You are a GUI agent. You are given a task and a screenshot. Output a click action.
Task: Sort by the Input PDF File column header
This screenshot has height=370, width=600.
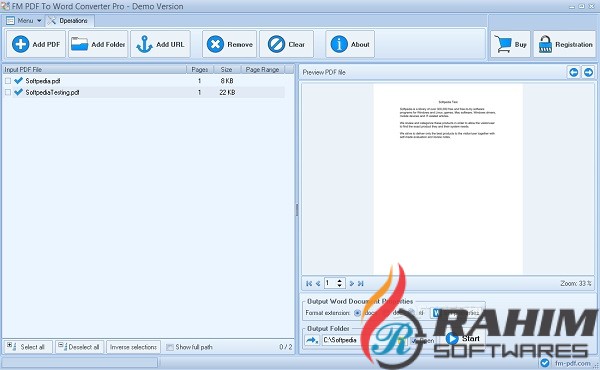click(95, 69)
